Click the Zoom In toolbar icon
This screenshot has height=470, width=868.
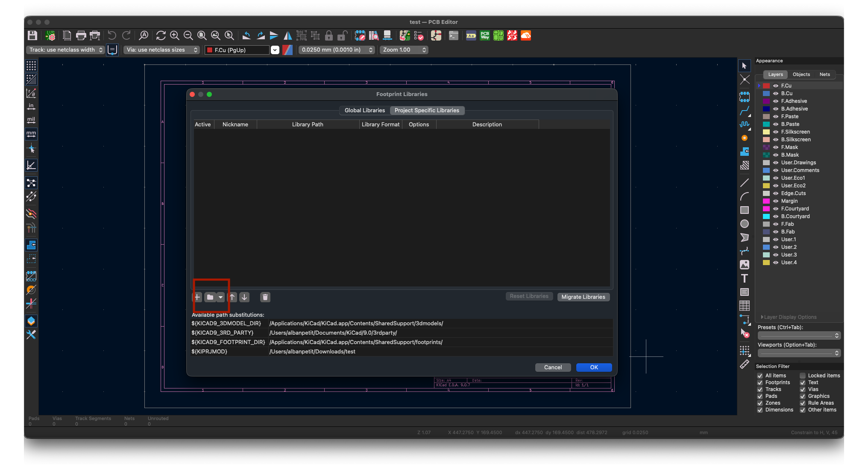point(174,35)
